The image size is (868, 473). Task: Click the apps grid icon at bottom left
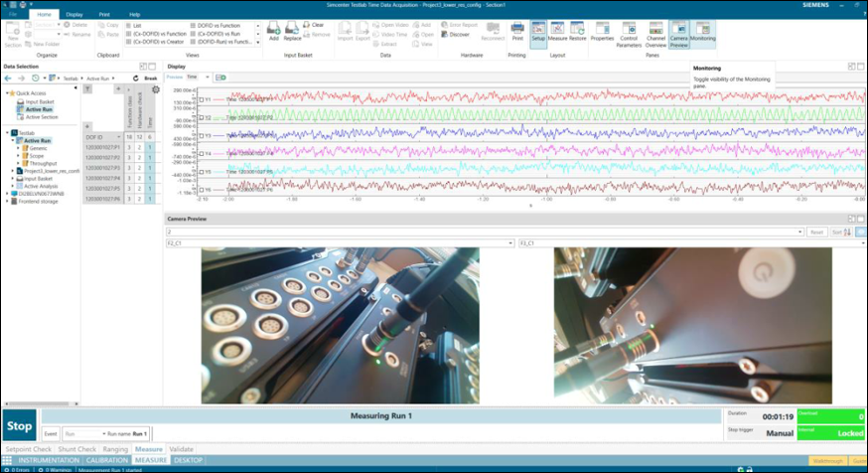pyautogui.click(x=7, y=460)
